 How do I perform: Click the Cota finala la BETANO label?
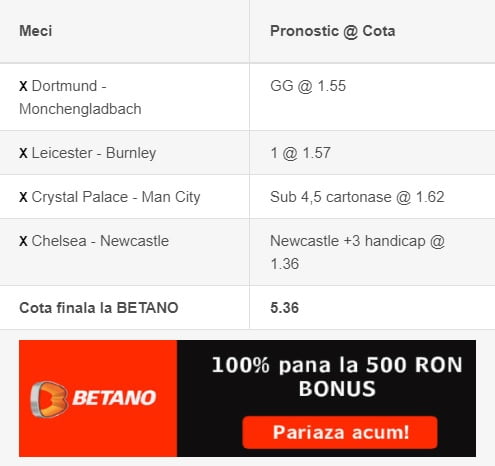(99, 308)
